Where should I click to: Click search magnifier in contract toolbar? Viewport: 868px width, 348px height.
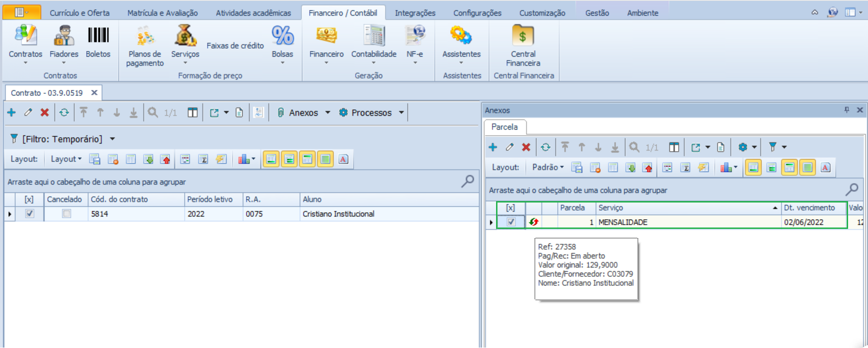153,113
